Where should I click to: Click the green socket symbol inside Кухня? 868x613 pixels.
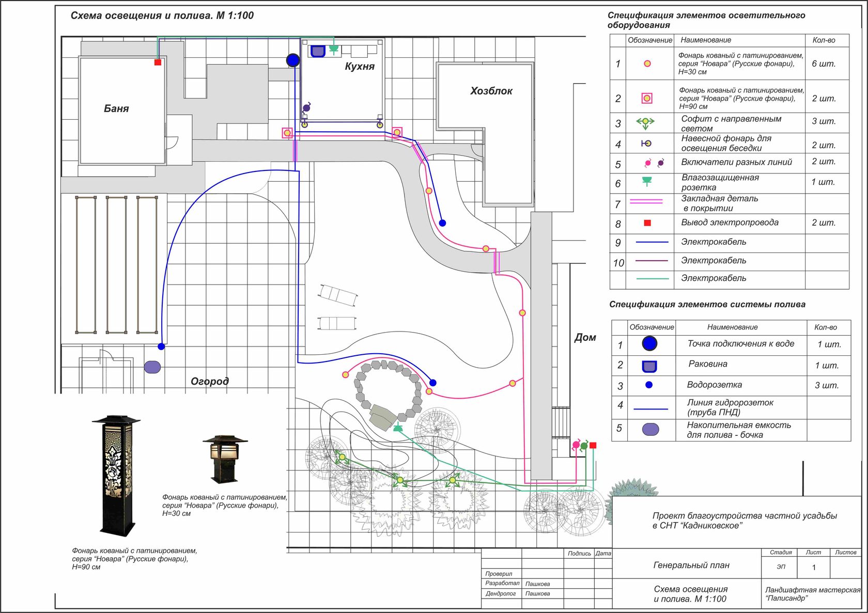click(334, 50)
